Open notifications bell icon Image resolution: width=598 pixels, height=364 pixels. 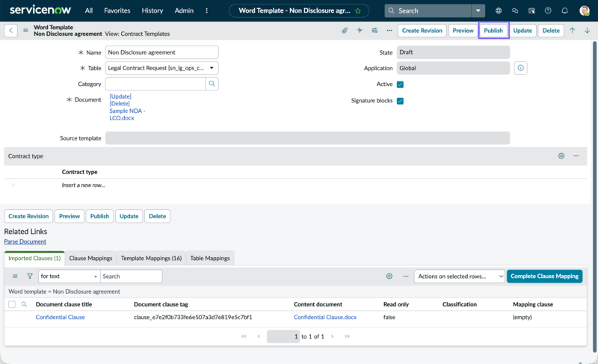pos(564,10)
